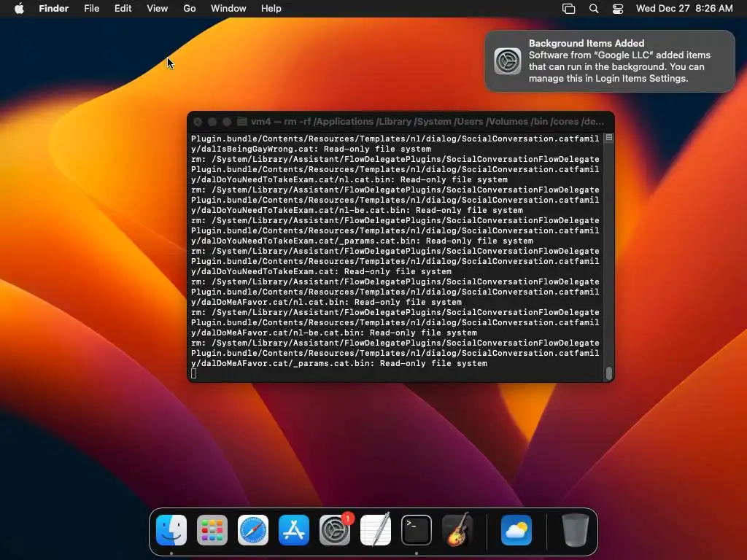The image size is (747, 560).
Task: Click the "dalDoYouNeedToTakeExam.cat/_params.cat.bin" line
Action: 362,241
